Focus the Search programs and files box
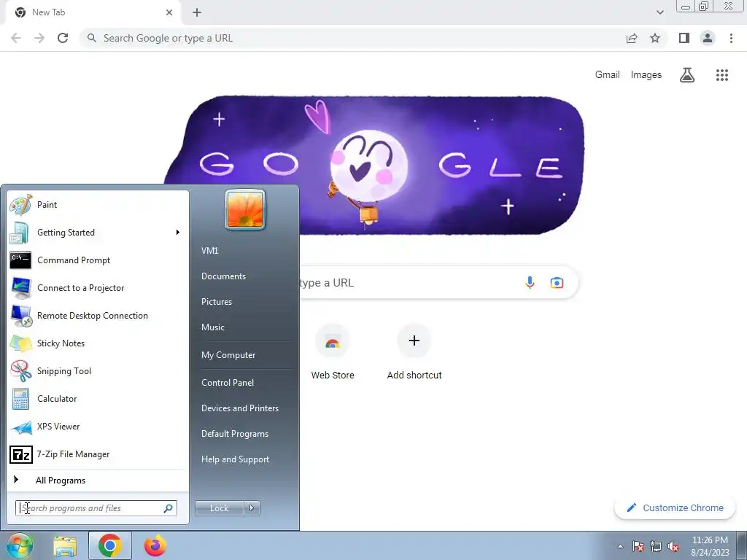 (96, 508)
